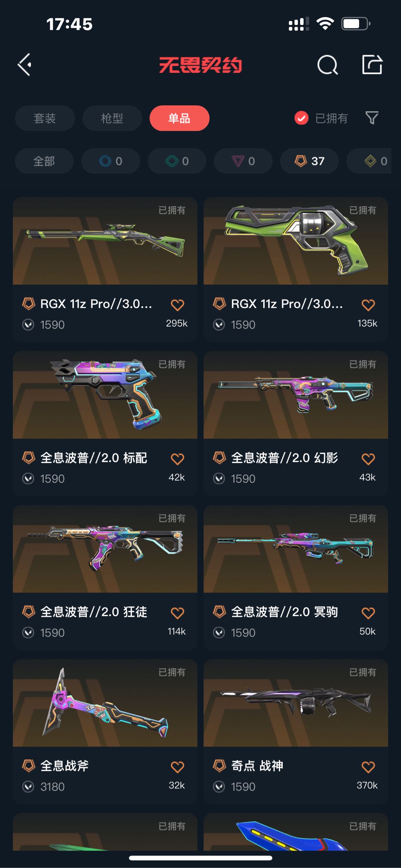This screenshot has height=868, width=401.
Task: Switch to the 套装 tab
Action: tap(45, 118)
